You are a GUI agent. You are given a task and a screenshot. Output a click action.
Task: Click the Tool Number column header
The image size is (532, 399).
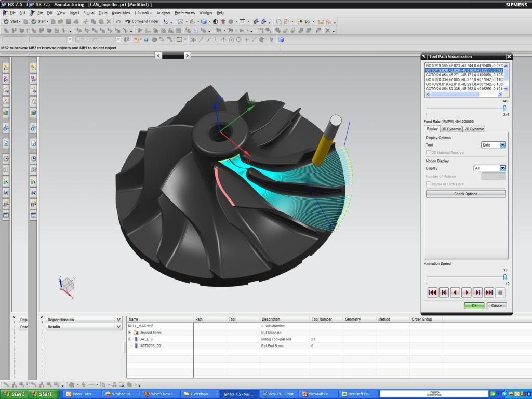coord(326,320)
